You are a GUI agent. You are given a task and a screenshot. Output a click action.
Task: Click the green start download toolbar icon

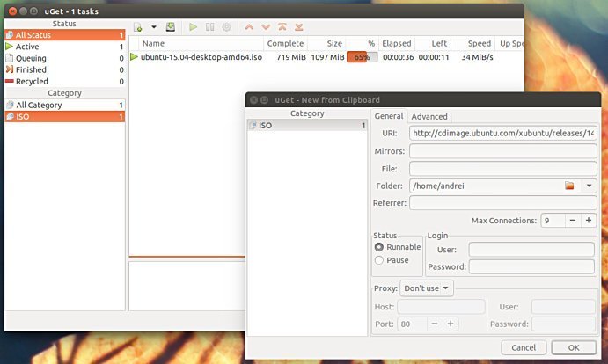coord(193,27)
